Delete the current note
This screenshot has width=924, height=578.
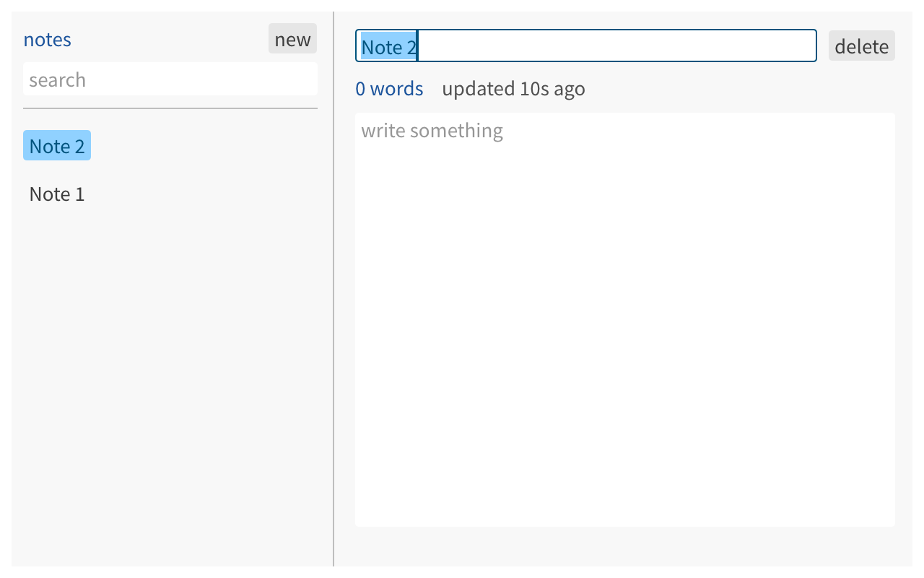tap(861, 46)
